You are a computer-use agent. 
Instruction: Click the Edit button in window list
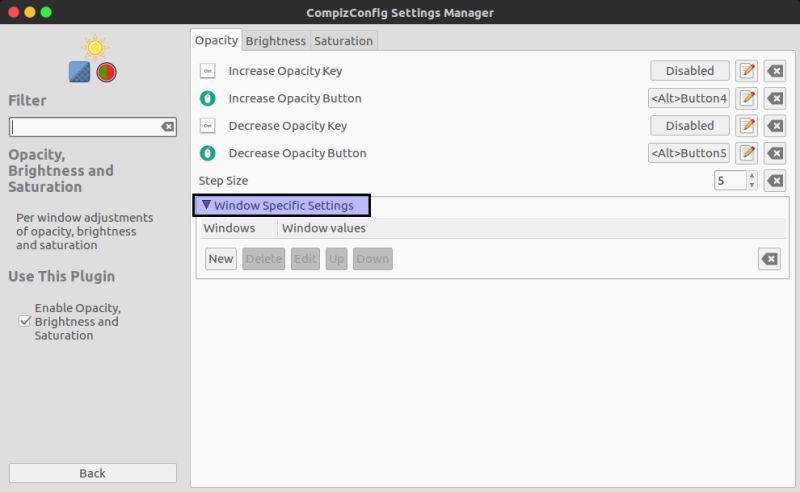(305, 259)
